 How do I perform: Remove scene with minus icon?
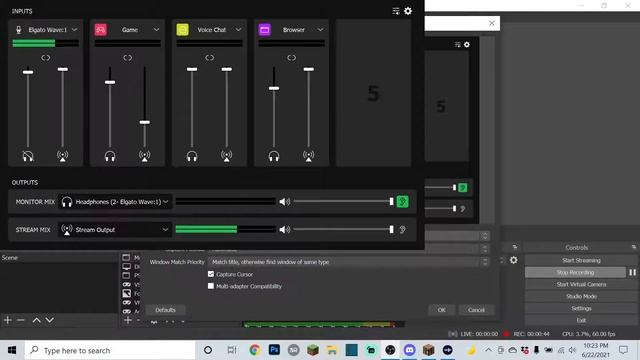20,320
